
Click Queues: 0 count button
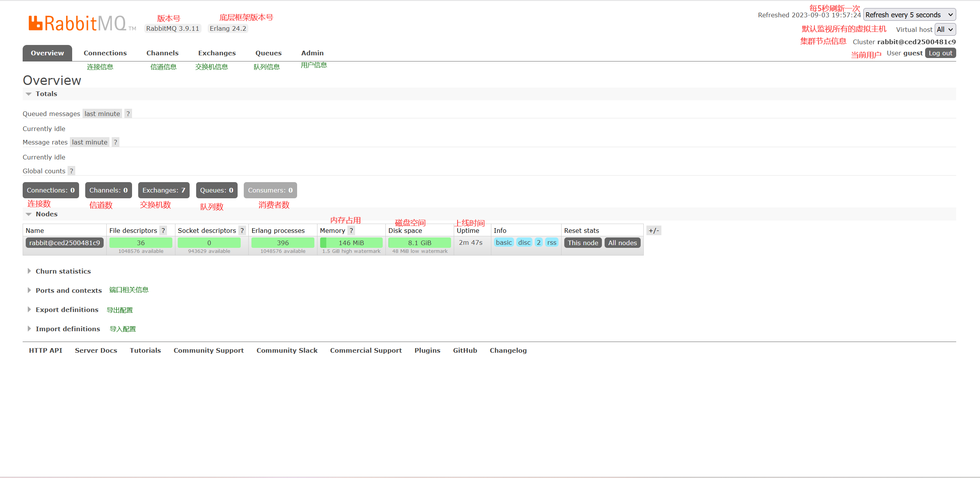(x=216, y=190)
